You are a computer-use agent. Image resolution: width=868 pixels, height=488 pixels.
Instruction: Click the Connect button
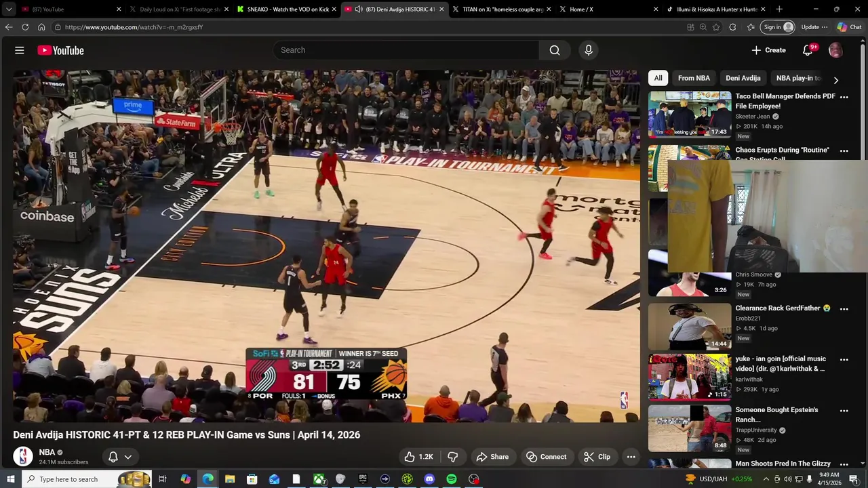click(546, 457)
